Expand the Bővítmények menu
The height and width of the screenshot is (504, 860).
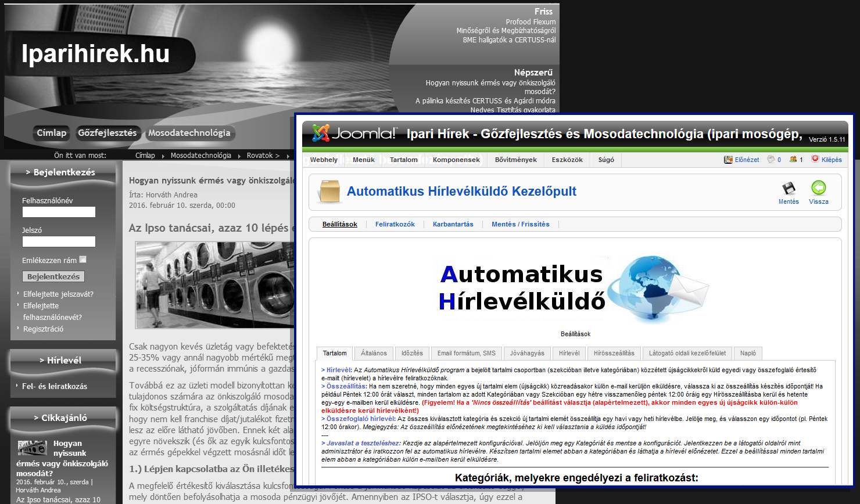coord(515,160)
